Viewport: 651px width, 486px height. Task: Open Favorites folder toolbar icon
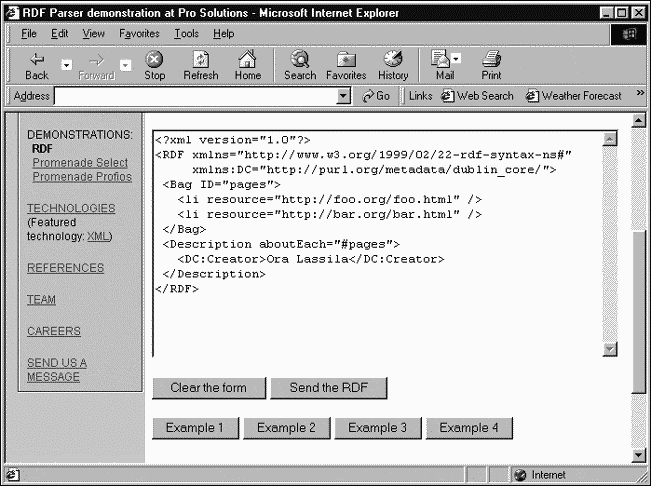[346, 59]
